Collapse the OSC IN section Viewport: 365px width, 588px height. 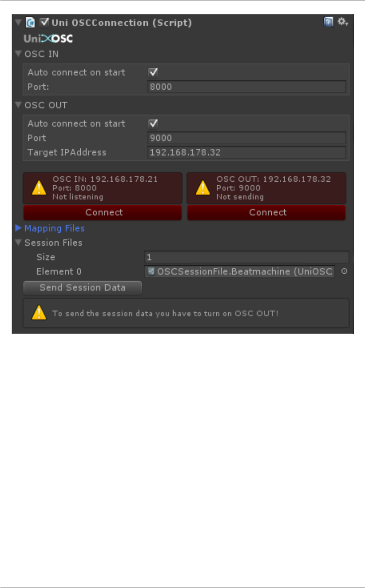(18, 53)
